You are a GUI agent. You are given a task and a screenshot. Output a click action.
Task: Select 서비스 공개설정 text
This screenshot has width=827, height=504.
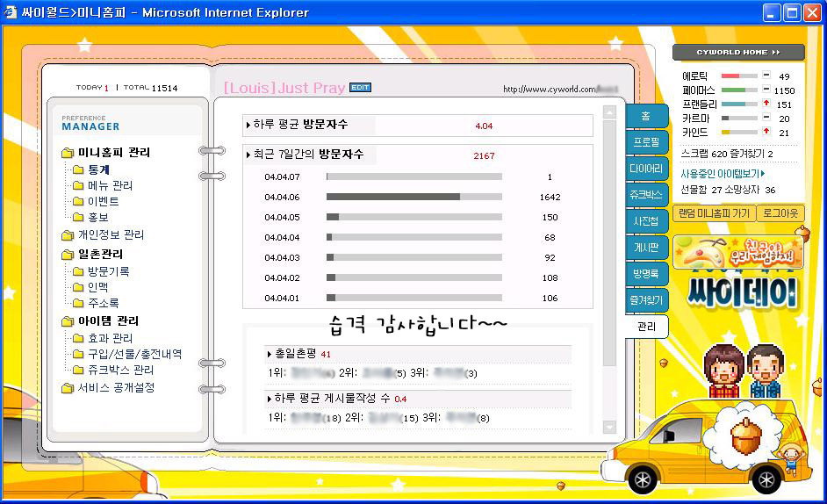tap(116, 388)
